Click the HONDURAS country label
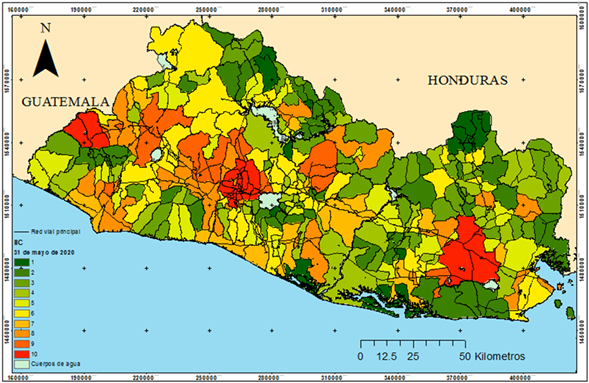This screenshot has height=383, width=589. coord(468,80)
